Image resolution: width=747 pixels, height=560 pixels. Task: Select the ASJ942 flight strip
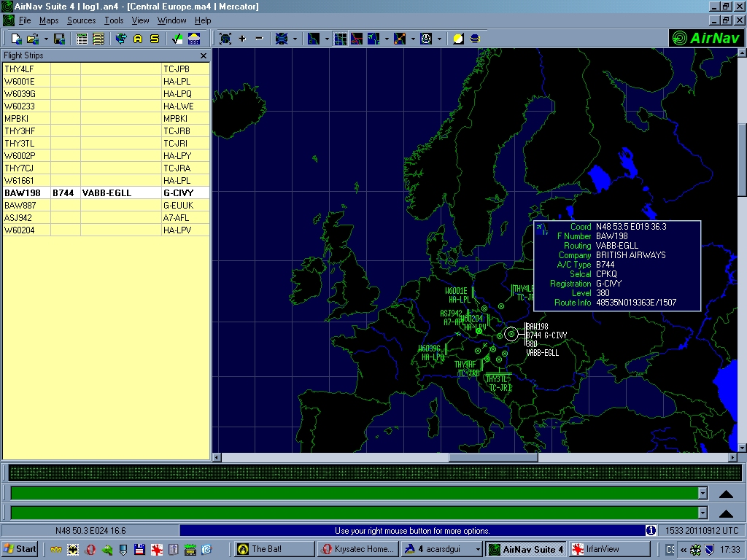[x=106, y=217]
